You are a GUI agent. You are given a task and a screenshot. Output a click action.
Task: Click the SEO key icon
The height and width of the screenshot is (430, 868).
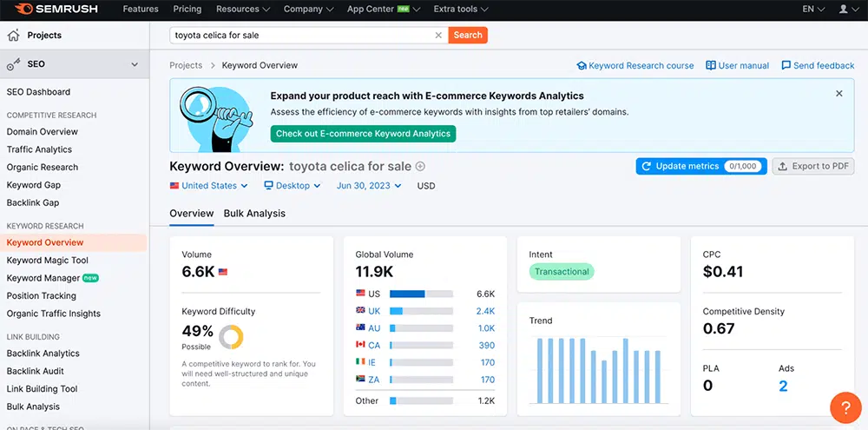pyautogui.click(x=13, y=64)
